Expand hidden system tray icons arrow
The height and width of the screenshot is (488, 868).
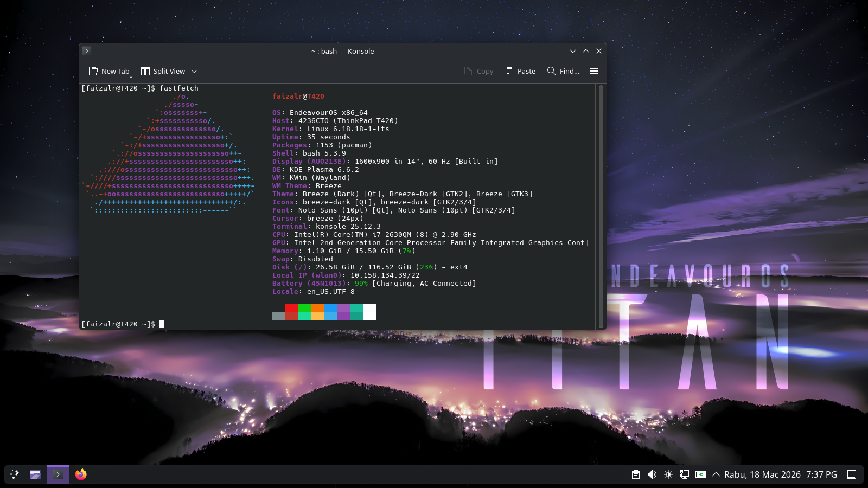(716, 474)
